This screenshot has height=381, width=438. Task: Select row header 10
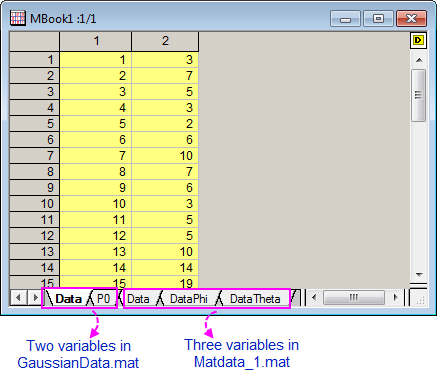pos(34,204)
